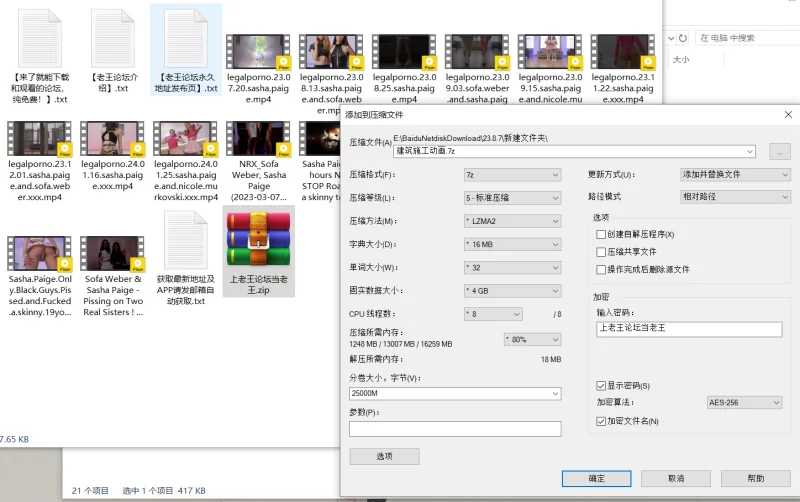Open the 固实数据大小 dropdown showing 4 GB
Image resolution: width=800 pixels, height=502 pixels.
point(512,291)
